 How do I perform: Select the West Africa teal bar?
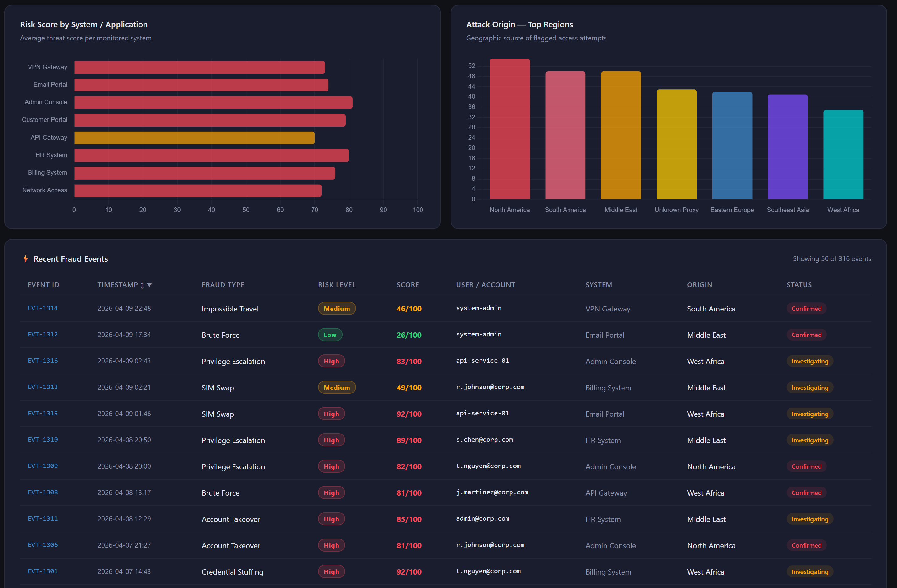pyautogui.click(x=843, y=154)
